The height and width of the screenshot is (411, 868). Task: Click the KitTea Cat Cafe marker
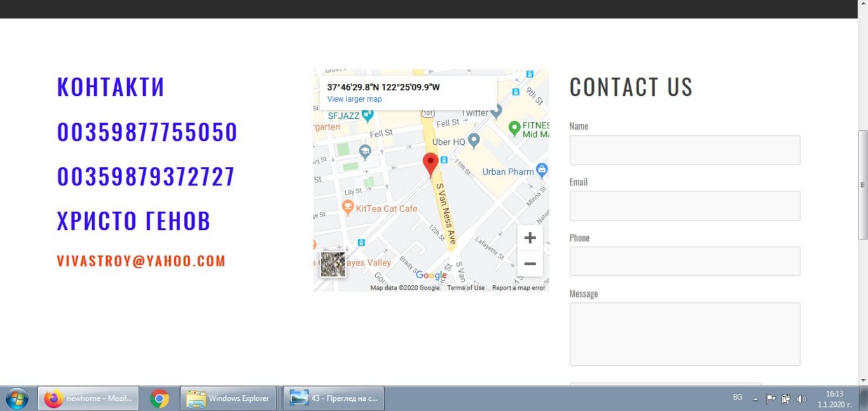click(x=348, y=207)
